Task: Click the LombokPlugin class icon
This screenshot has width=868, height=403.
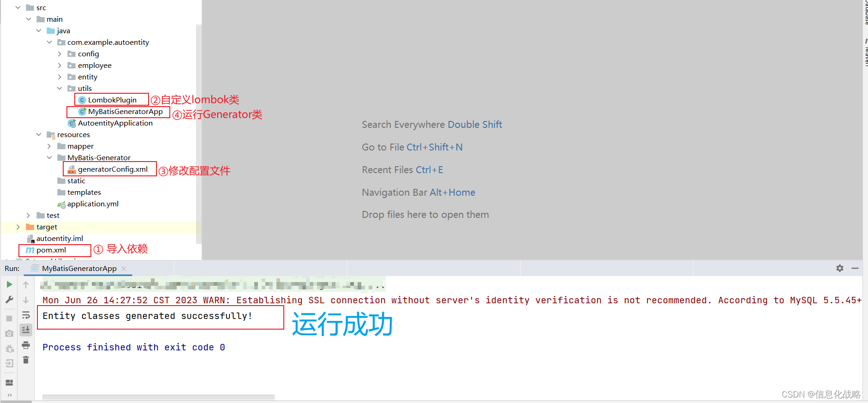Action: click(82, 100)
